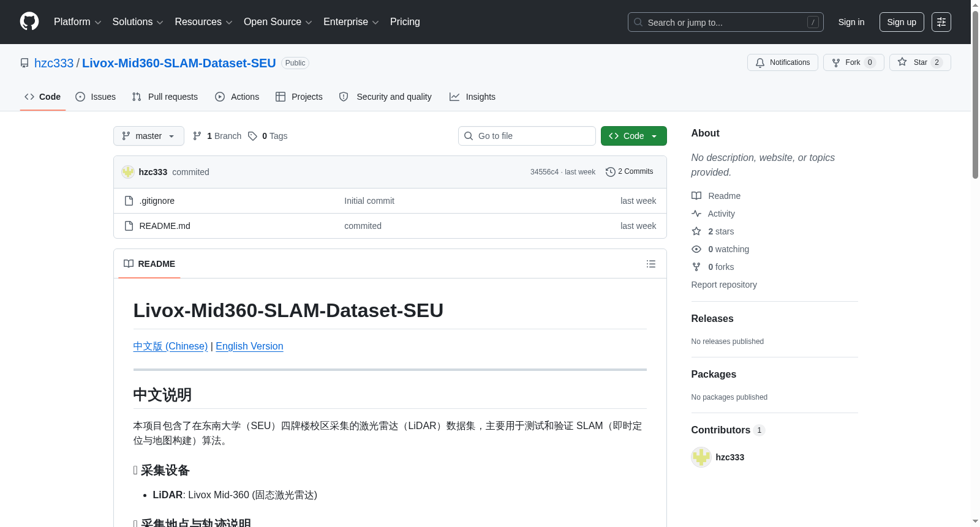The width and height of the screenshot is (980, 527).
Task: Click the search magnifier icon in header
Action: 638,22
